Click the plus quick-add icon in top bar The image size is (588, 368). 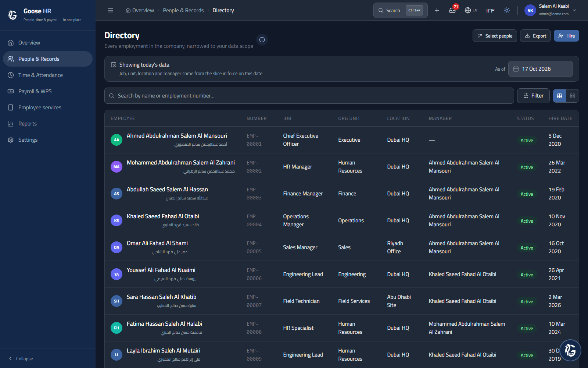(x=437, y=10)
